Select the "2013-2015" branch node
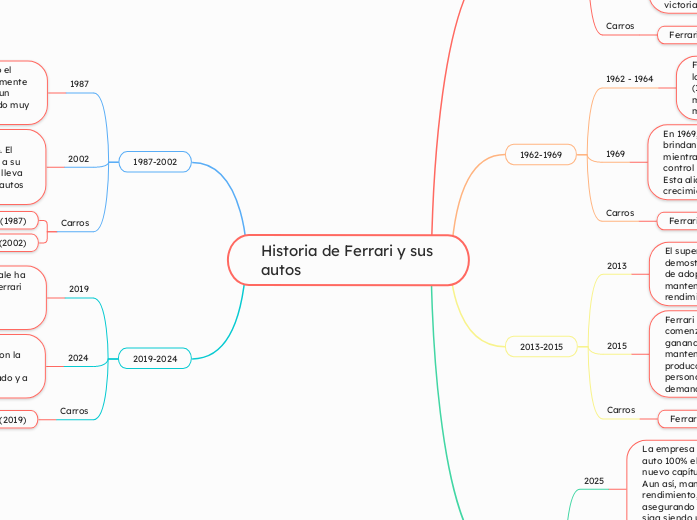The width and height of the screenshot is (697, 520). 541,347
